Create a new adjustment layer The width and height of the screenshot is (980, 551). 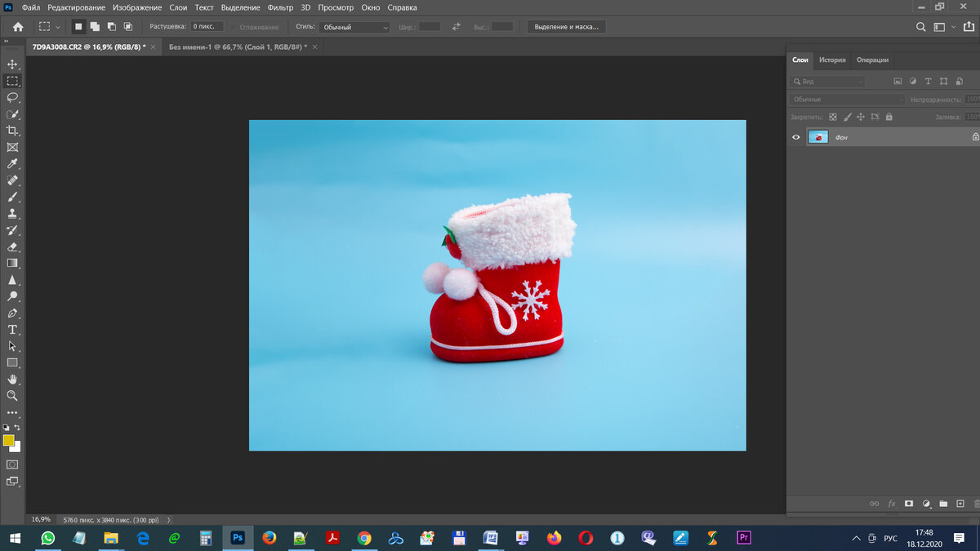tap(926, 504)
